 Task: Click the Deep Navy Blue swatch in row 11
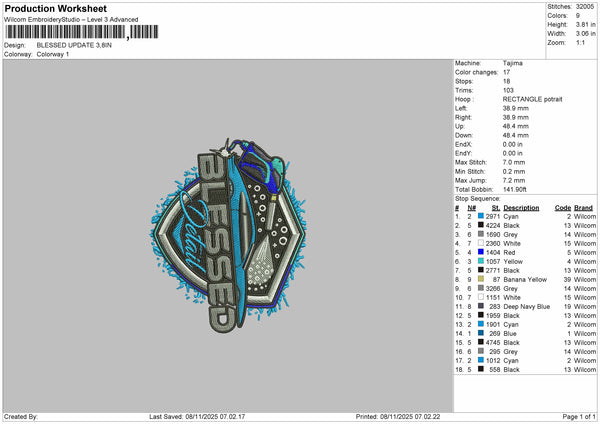(481, 306)
